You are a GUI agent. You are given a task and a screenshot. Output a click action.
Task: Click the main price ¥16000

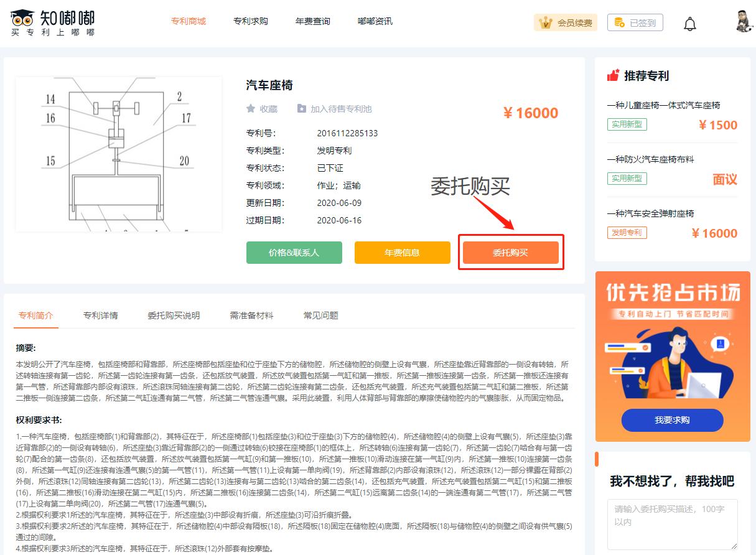click(x=531, y=113)
